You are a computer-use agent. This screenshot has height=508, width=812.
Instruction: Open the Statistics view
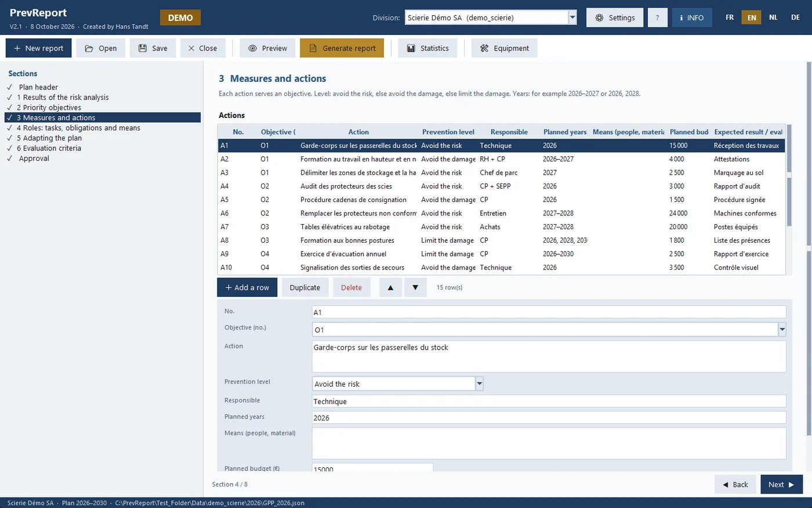(x=428, y=48)
